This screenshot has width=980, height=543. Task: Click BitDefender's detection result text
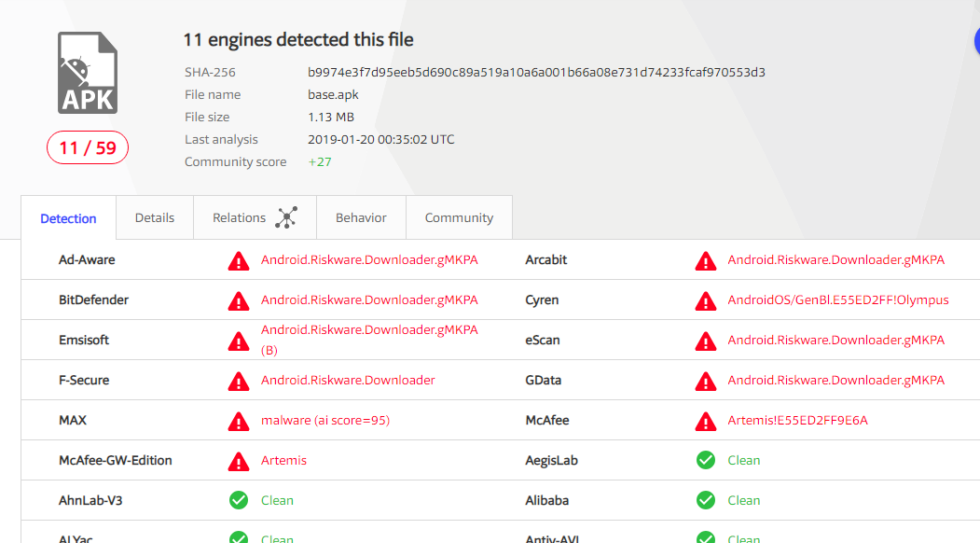(369, 299)
